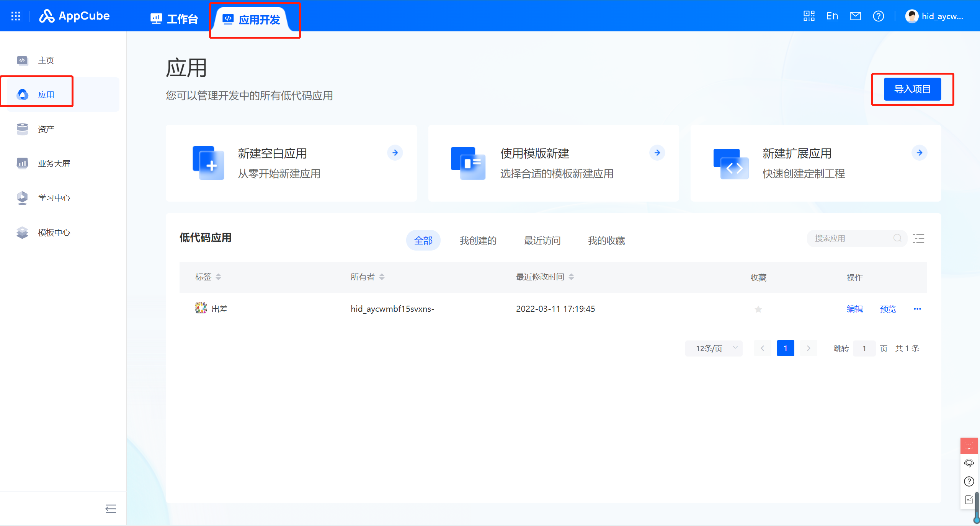Open the customer service headset icon
This screenshot has width=980, height=526.
(969, 463)
